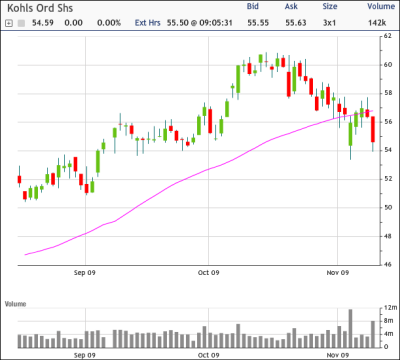Click the 4m volume axis label
The width and height of the screenshot is (400, 360).
click(388, 334)
